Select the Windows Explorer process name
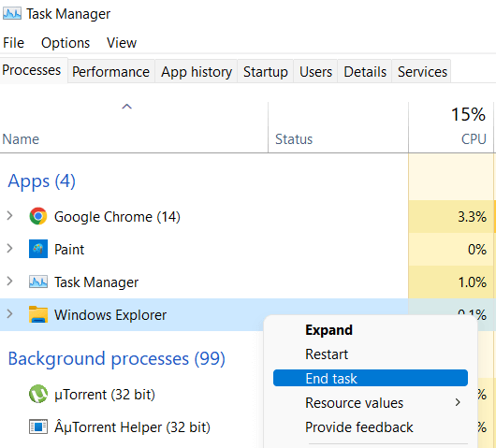The height and width of the screenshot is (448, 496). [x=110, y=315]
